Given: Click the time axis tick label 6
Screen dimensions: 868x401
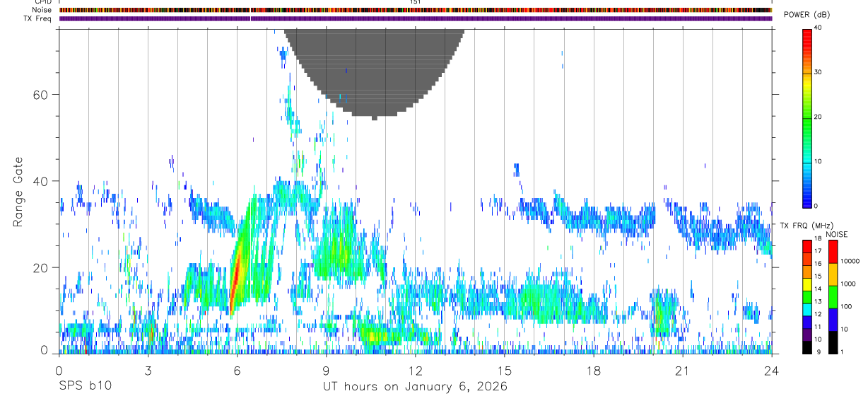Looking at the screenshot, I should pos(237,370).
